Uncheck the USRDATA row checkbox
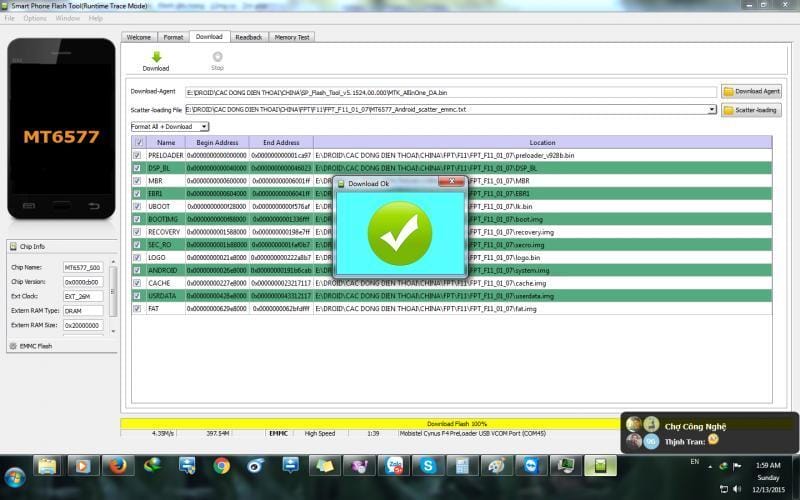800x500 pixels. 137,295
